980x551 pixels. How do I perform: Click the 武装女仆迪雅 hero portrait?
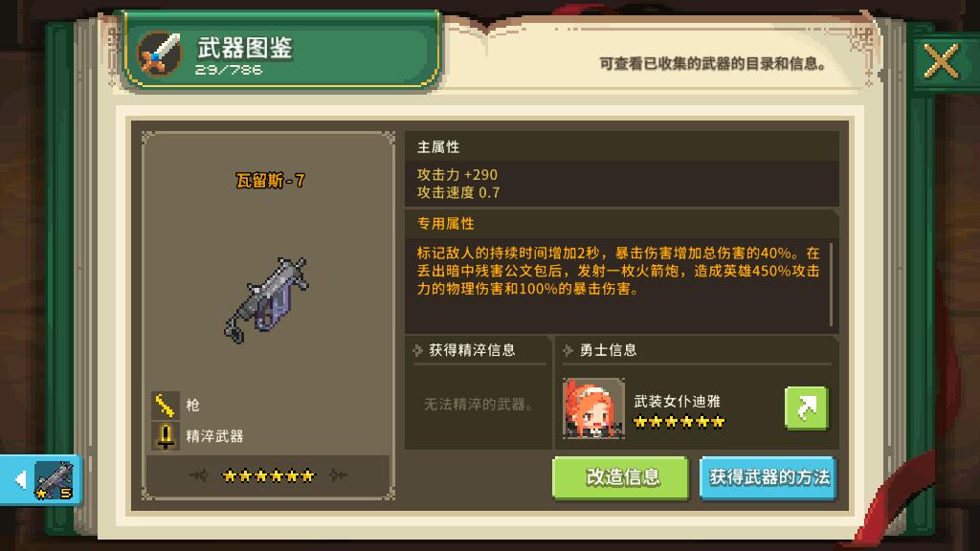pos(593,408)
